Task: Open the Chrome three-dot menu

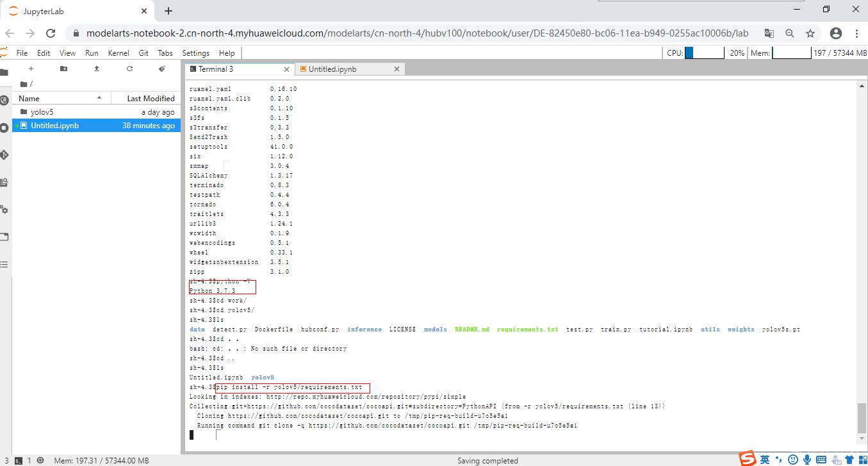Action: coord(856,33)
